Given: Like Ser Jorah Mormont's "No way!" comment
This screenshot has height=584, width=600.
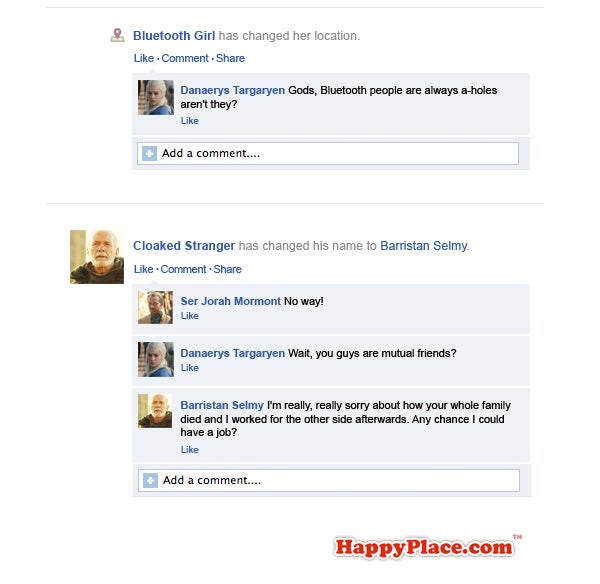Looking at the screenshot, I should pos(190,316).
